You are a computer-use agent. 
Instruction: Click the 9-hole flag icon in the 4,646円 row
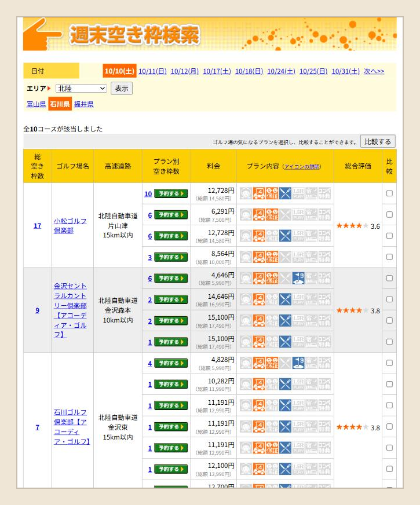(x=298, y=278)
